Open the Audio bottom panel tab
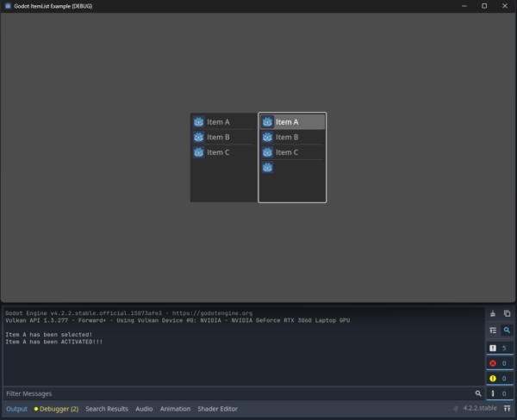Screen dimensions: 517x420 point(144,409)
